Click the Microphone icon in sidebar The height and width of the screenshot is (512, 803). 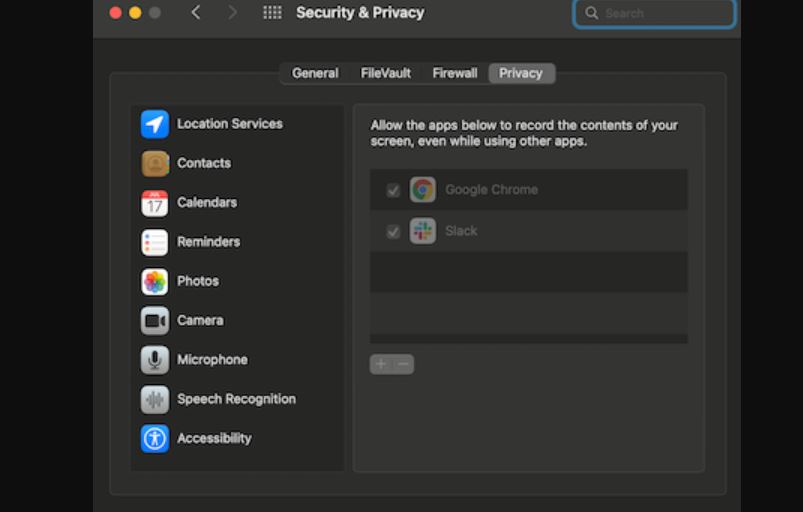point(155,360)
